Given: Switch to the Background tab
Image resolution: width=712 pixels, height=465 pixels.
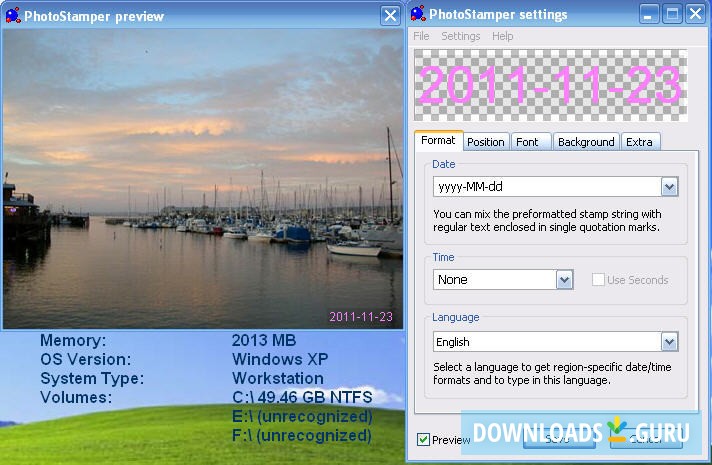Looking at the screenshot, I should pyautogui.click(x=586, y=142).
